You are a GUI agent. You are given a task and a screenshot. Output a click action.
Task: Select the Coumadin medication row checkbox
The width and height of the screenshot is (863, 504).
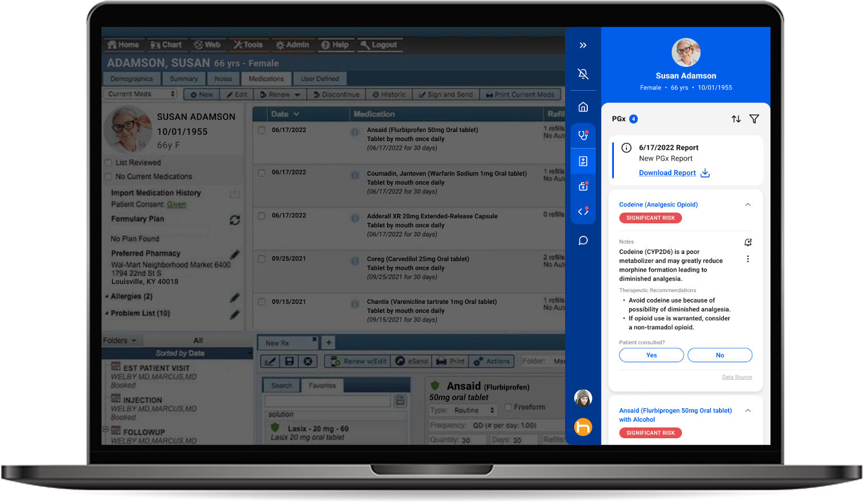[262, 173]
